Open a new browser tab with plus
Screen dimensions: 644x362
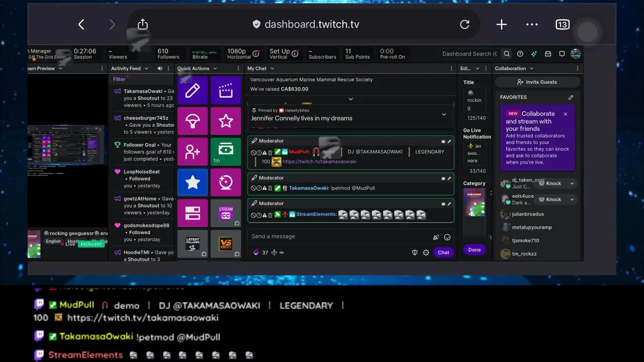(x=501, y=24)
